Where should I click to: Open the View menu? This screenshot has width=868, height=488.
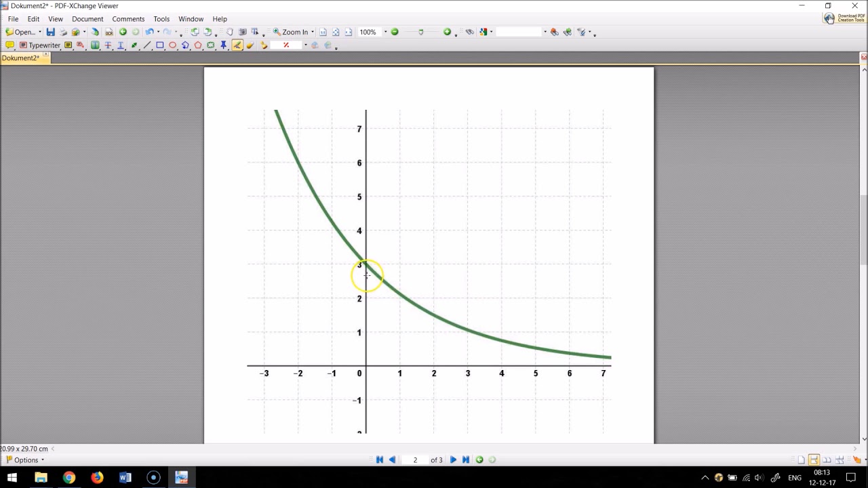[56, 19]
